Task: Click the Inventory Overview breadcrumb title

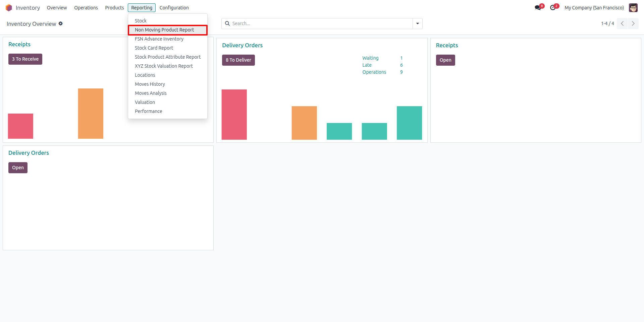Action: coord(32,24)
